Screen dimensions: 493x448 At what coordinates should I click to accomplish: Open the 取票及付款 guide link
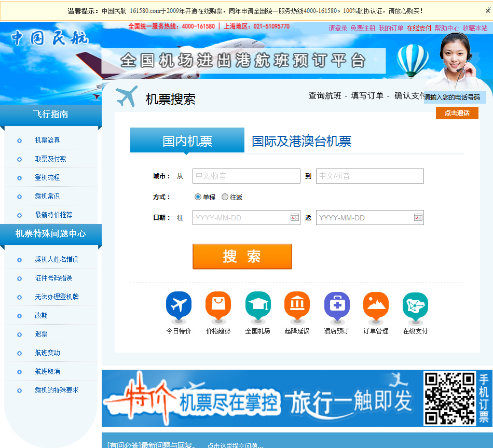[x=50, y=159]
